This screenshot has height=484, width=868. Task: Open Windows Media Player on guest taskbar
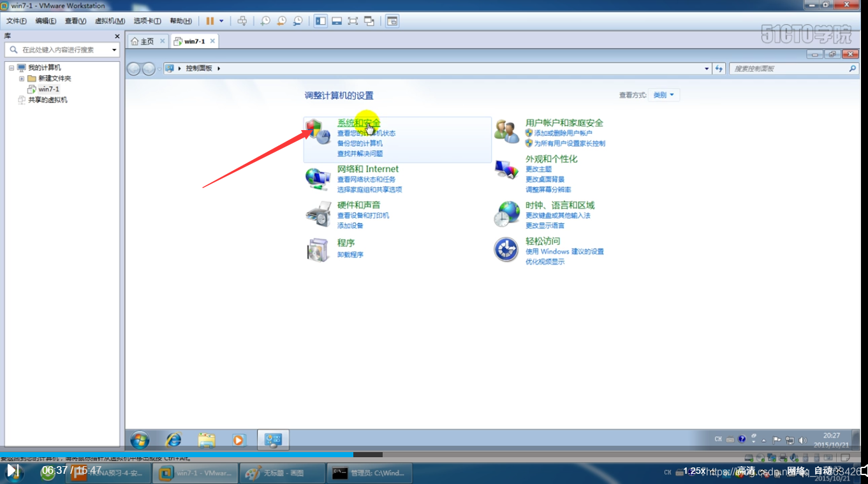pos(239,439)
